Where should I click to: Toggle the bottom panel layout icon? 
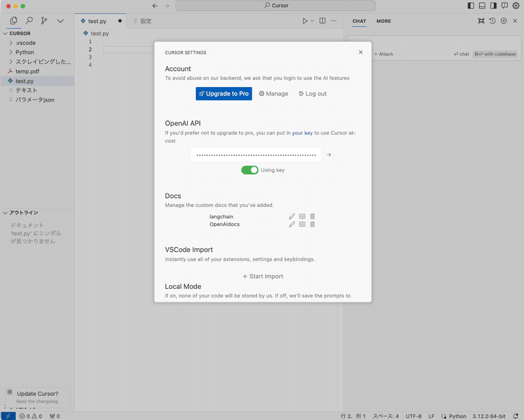click(482, 6)
